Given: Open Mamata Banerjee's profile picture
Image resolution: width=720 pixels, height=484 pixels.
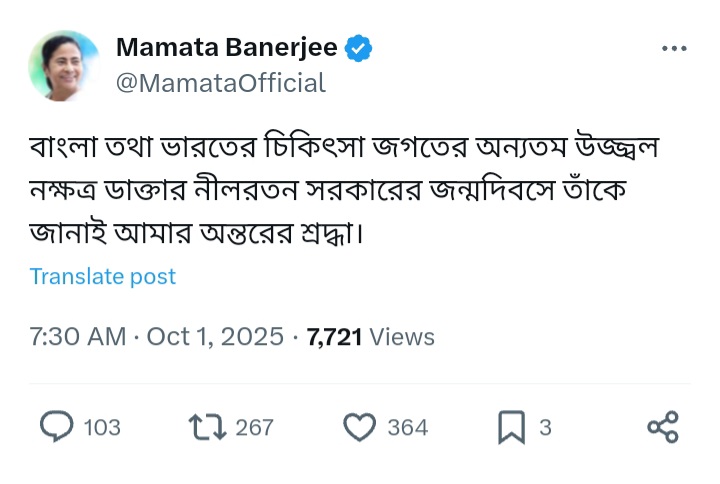Looking at the screenshot, I should tap(65, 65).
